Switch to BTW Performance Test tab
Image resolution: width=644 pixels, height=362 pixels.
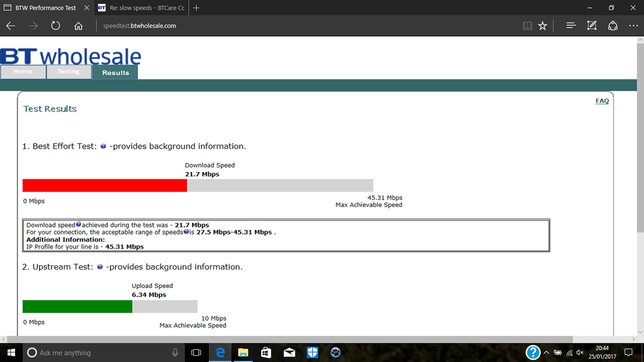click(x=46, y=8)
